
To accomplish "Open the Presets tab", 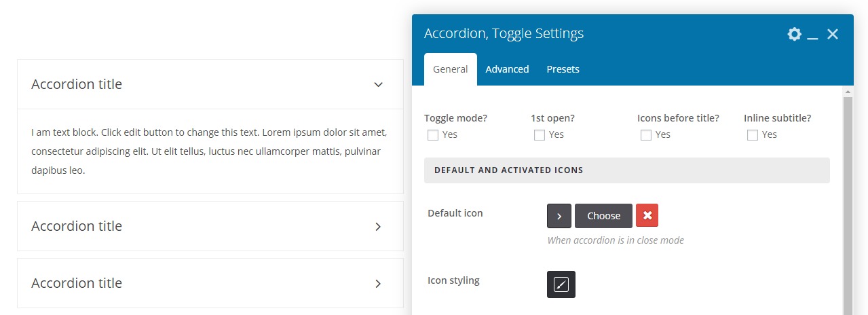I will tap(563, 69).
